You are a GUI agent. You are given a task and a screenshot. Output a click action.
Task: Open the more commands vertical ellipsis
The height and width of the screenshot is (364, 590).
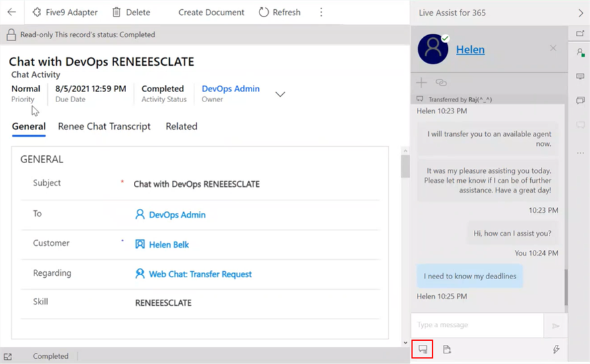(321, 12)
